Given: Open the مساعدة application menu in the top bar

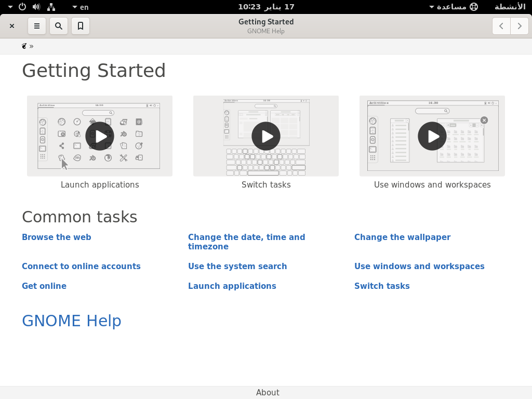Looking at the screenshot, I should point(454,7).
